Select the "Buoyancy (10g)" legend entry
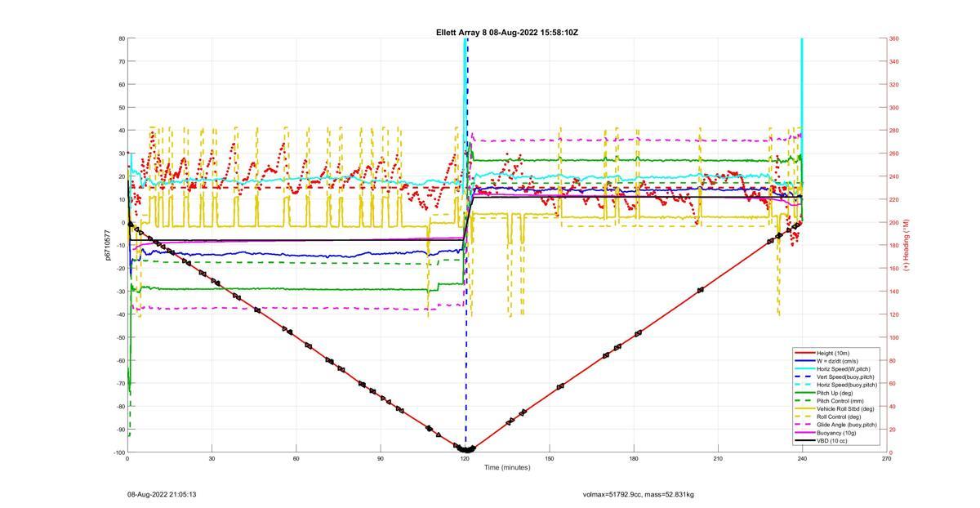The image size is (980, 508). tap(836, 433)
